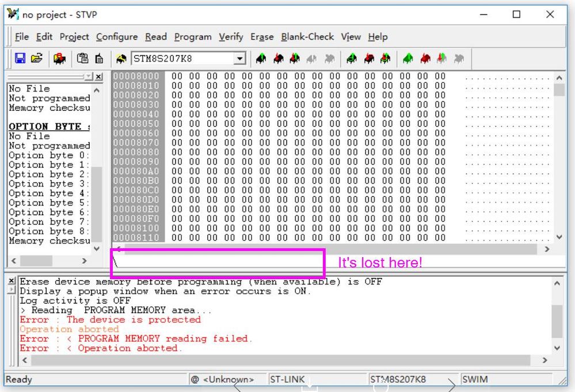The height and width of the screenshot is (392, 575).
Task: Select the address row 00008000
Action: (136, 76)
